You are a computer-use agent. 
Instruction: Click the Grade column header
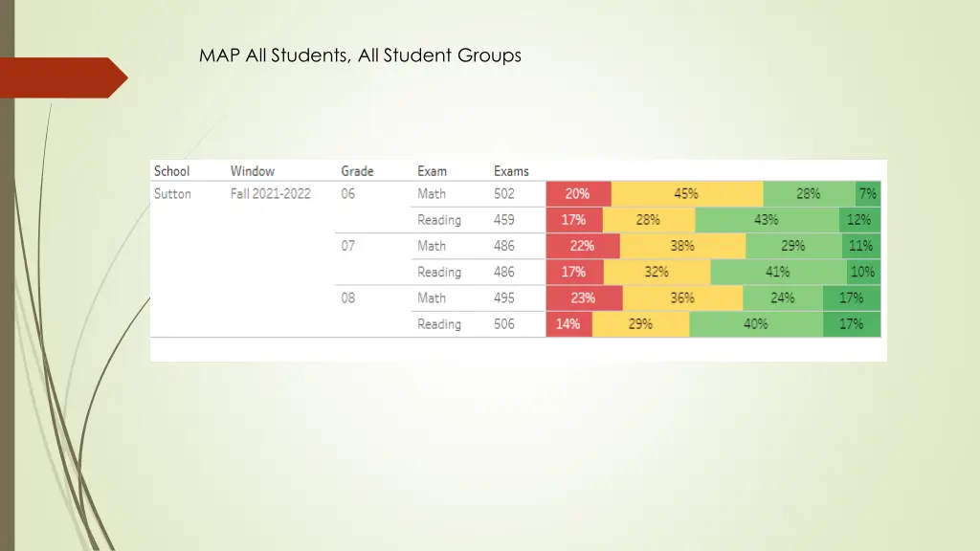tap(357, 171)
